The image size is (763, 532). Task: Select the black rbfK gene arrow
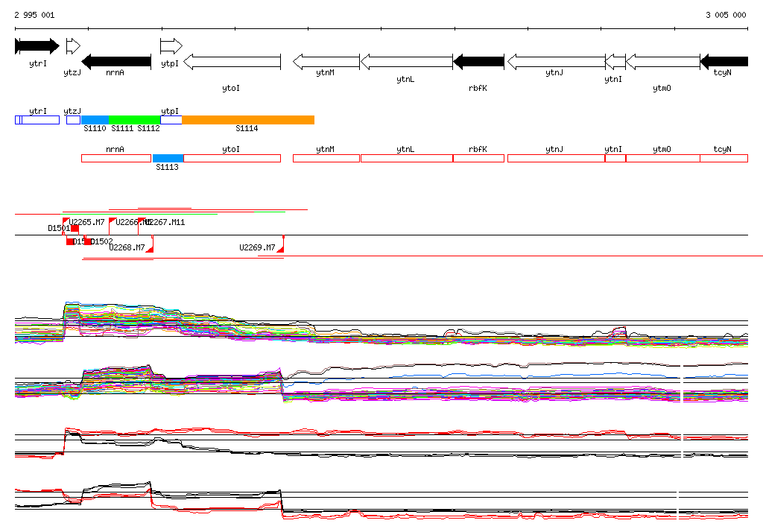478,62
